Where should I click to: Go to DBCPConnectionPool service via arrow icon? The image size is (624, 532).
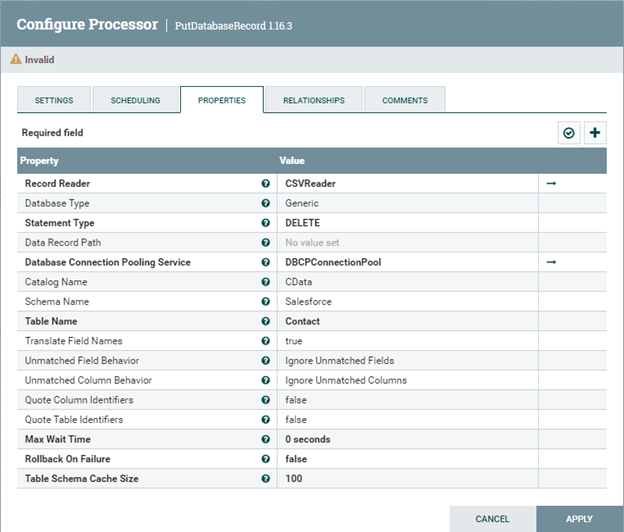click(551, 262)
